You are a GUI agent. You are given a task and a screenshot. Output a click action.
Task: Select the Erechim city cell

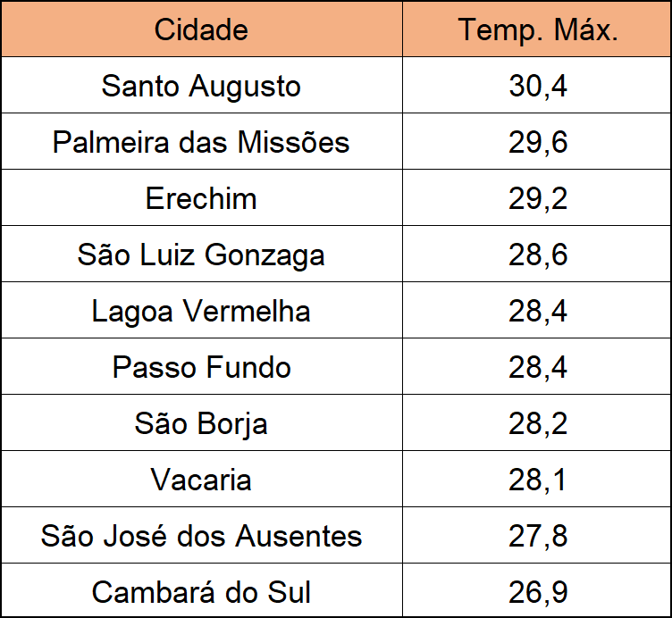pyautogui.click(x=201, y=198)
